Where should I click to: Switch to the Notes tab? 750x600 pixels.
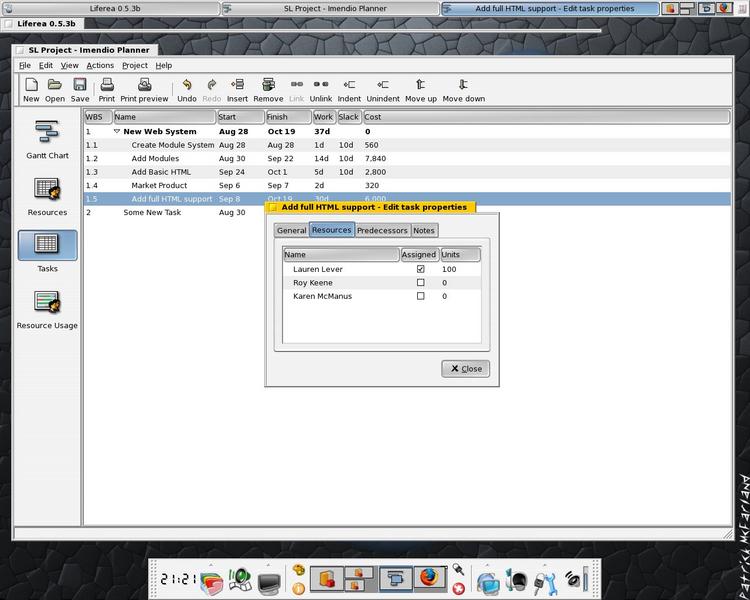pyautogui.click(x=424, y=230)
